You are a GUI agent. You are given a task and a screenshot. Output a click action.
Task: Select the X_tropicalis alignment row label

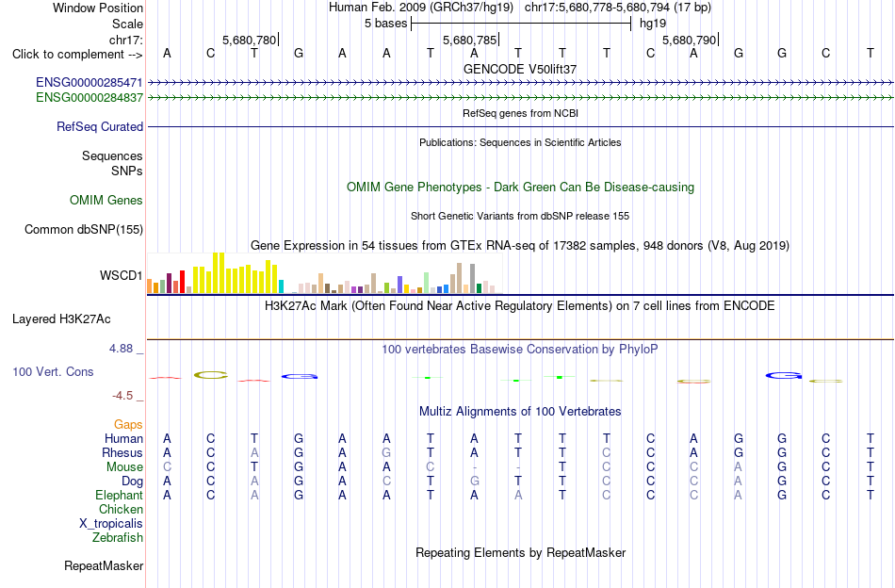111,524
